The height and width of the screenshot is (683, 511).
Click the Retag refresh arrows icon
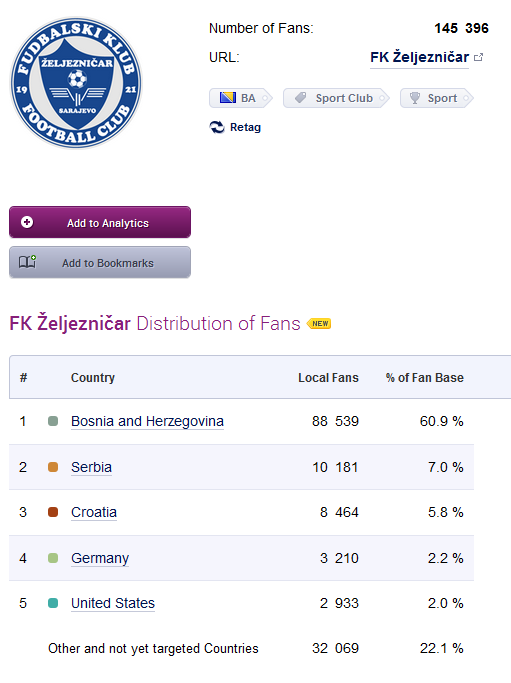click(x=217, y=127)
